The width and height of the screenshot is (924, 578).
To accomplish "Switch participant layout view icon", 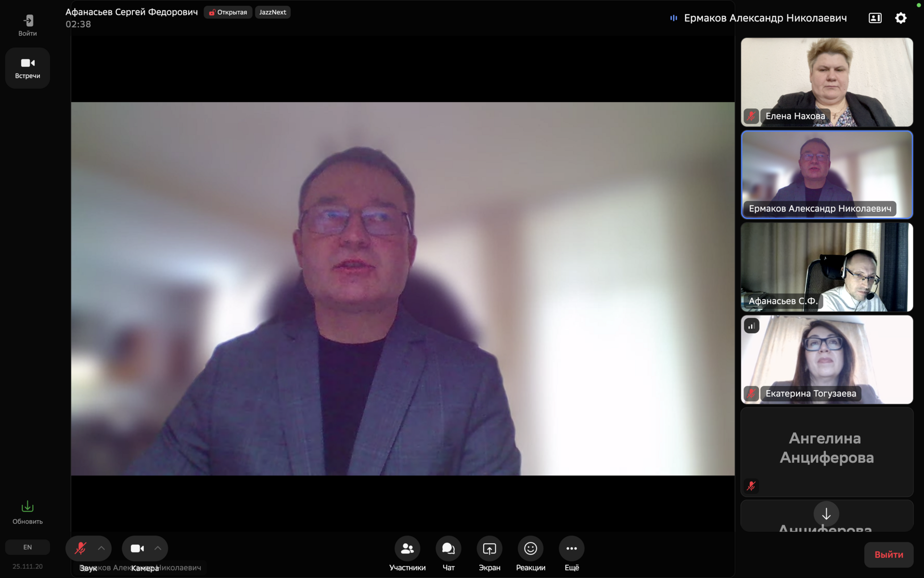I will click(x=875, y=18).
